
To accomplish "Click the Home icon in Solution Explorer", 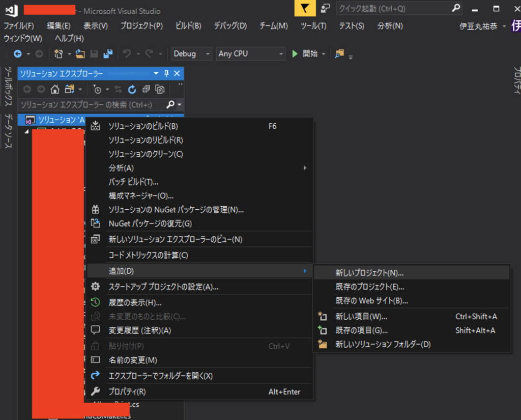I will pos(54,89).
